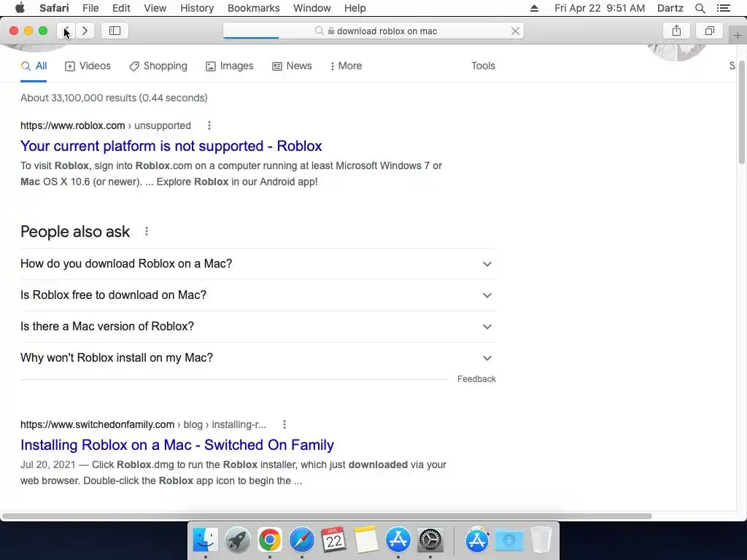Open 'Your current platform is not supported - Roblox' link
Image resolution: width=747 pixels, height=560 pixels.
171,146
